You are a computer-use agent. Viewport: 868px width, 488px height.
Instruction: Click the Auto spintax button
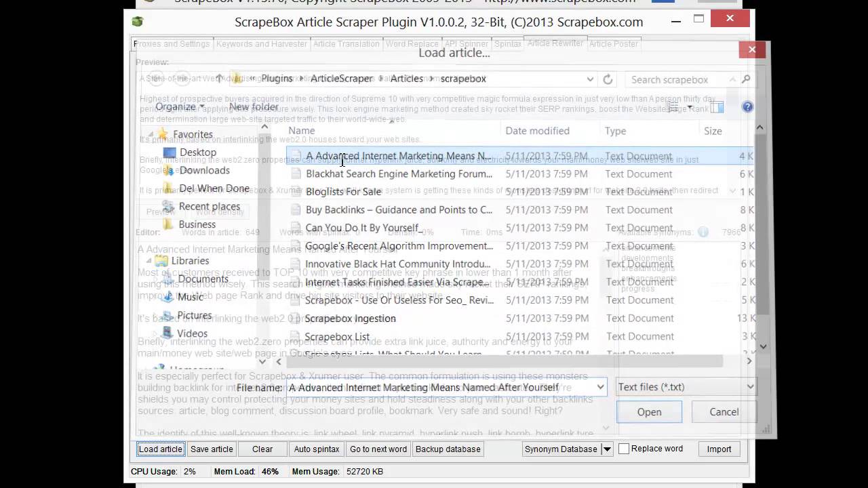317,449
